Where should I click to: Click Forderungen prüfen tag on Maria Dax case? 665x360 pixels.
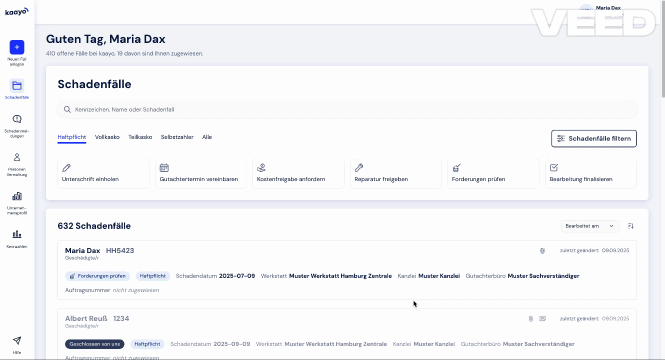[x=98, y=276]
